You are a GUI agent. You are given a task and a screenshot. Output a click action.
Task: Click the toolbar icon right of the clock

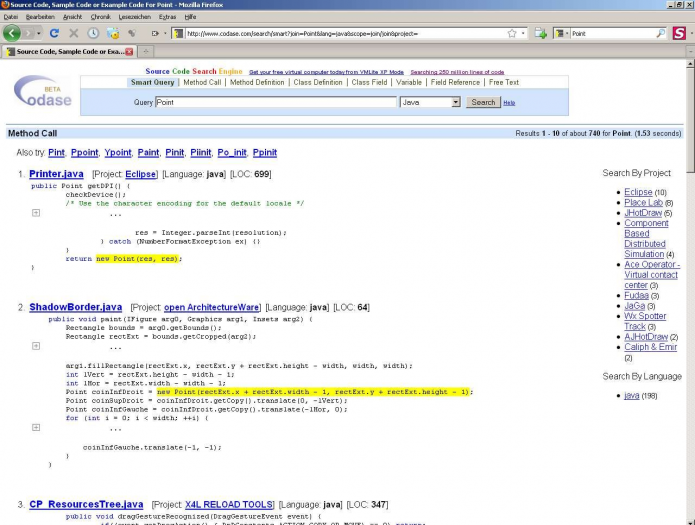(113, 33)
